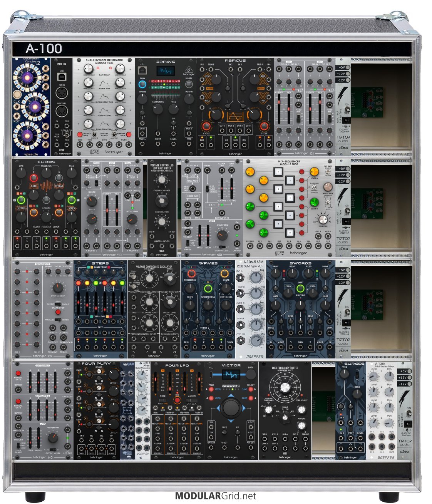Click AMOUNT OF SHIFT dial on Bode Frequency Shifter
The width and height of the screenshot is (432, 504).
[285, 388]
